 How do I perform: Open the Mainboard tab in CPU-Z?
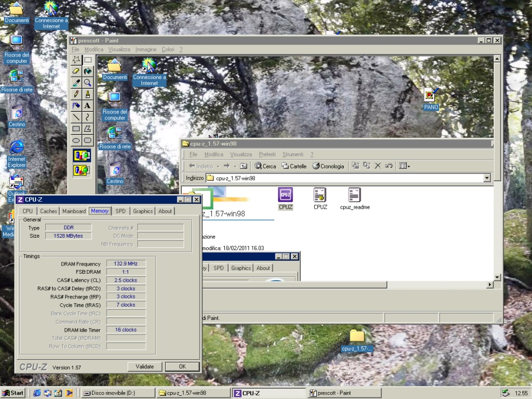pos(74,211)
